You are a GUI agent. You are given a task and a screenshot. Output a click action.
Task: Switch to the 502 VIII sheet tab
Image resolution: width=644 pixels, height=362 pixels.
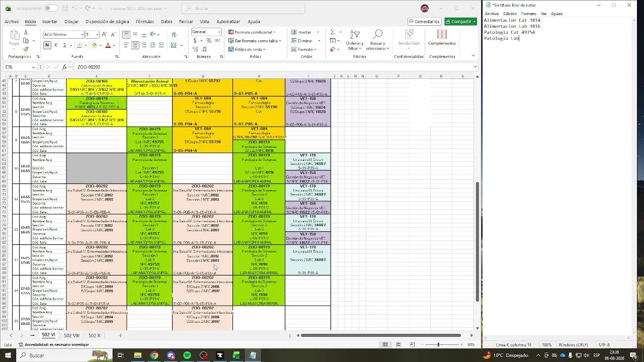click(71, 335)
